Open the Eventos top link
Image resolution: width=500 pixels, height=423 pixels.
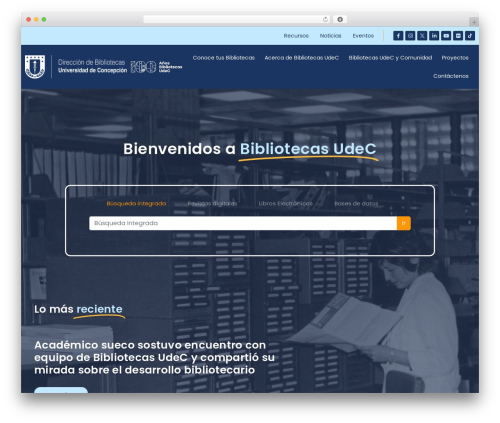click(x=363, y=36)
